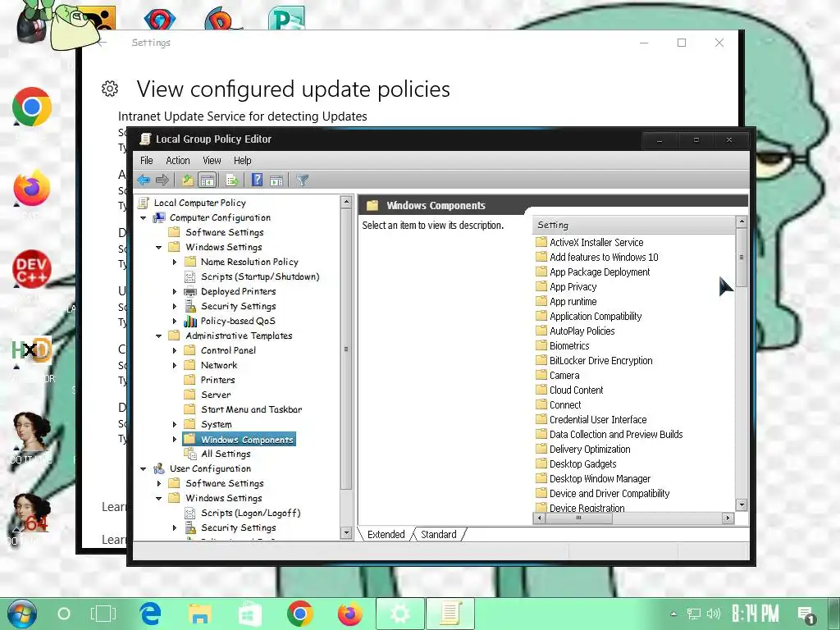Select the Printers tree item
The width and height of the screenshot is (840, 630).
(217, 380)
